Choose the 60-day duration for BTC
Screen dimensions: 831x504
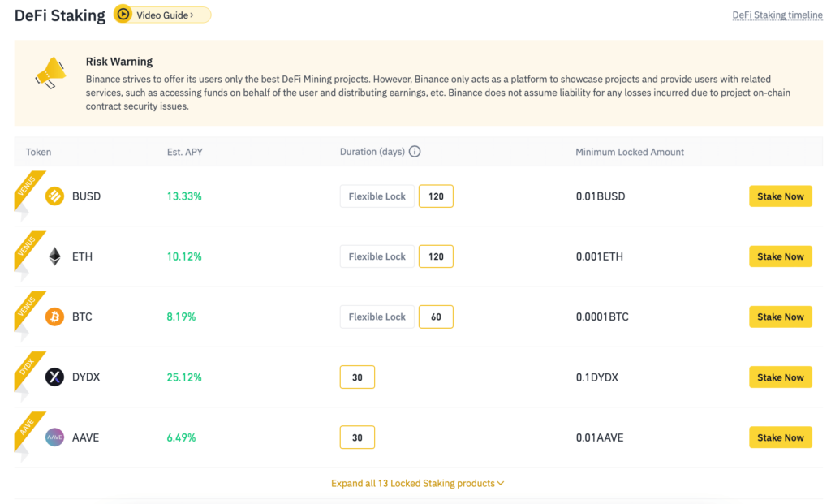pyautogui.click(x=436, y=317)
